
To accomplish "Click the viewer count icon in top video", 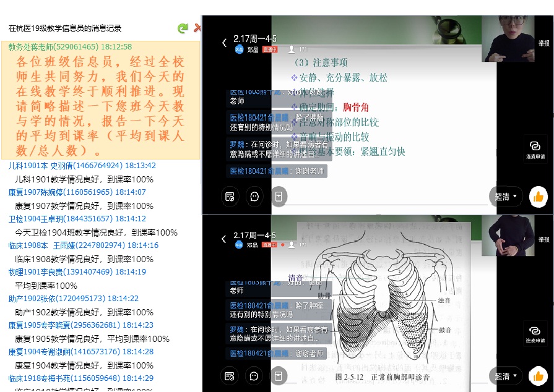I will (292, 49).
